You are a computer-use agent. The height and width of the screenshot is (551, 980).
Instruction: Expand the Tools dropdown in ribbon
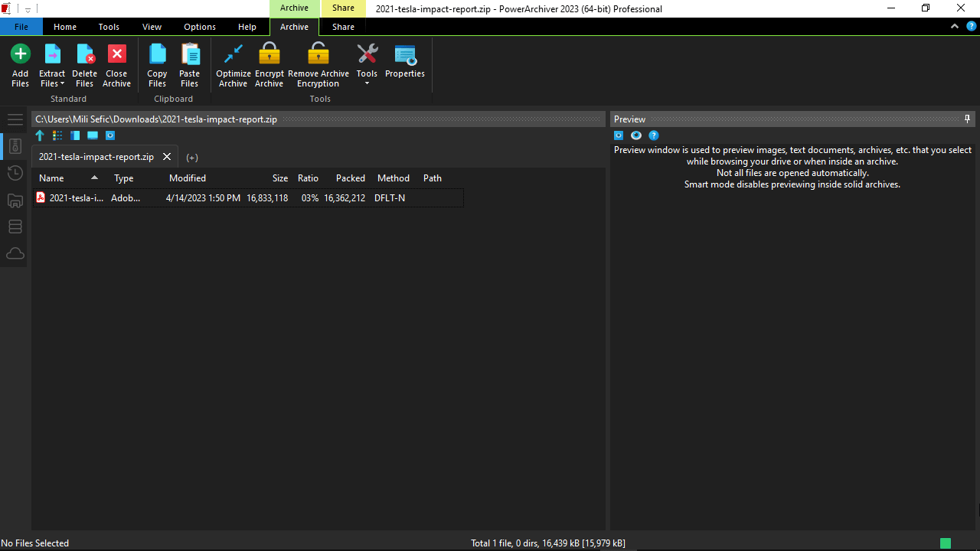click(367, 83)
